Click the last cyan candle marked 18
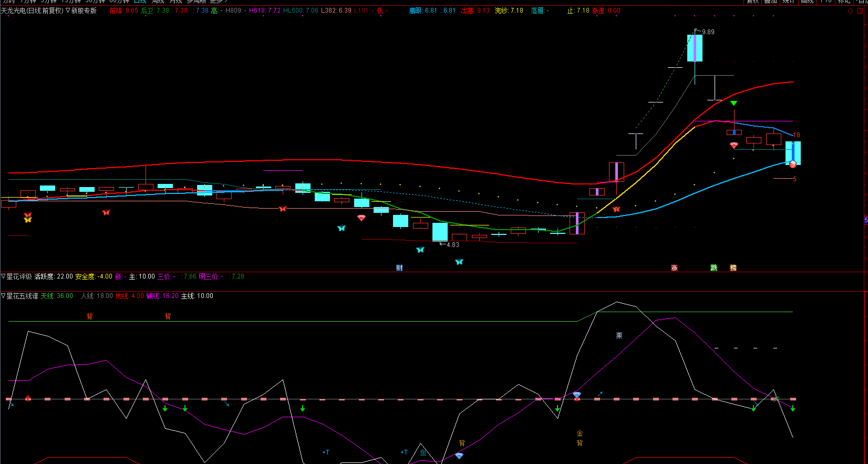 point(793,153)
